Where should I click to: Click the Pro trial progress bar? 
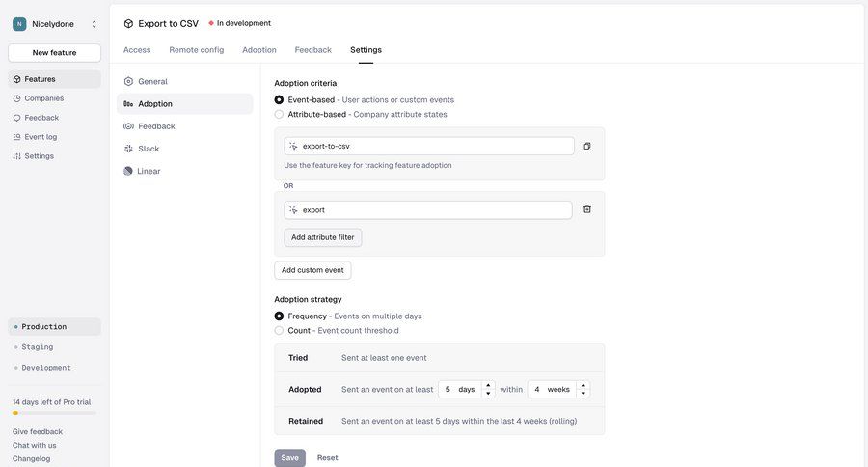coord(54,413)
